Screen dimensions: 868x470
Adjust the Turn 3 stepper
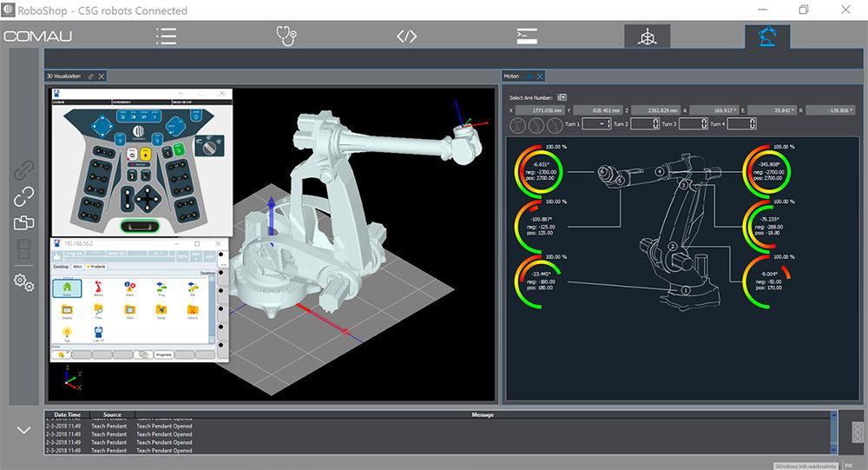click(x=694, y=124)
